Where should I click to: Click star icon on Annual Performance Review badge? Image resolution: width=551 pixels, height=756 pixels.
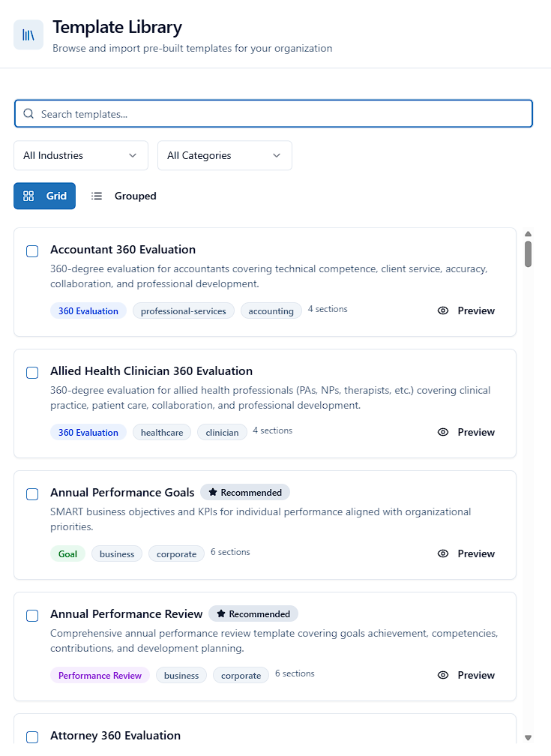click(x=221, y=613)
